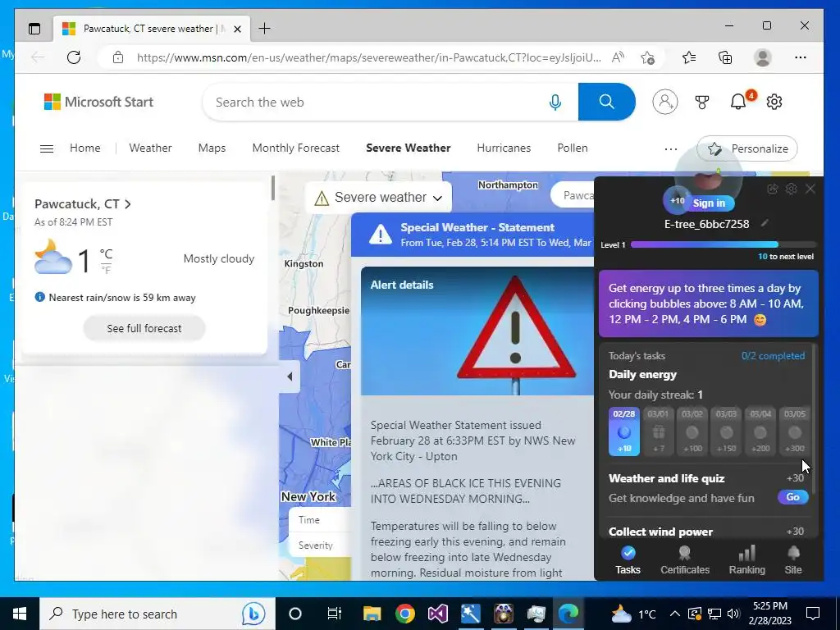Open the E-tree Ranking tab
The image size is (840, 630).
click(x=746, y=560)
